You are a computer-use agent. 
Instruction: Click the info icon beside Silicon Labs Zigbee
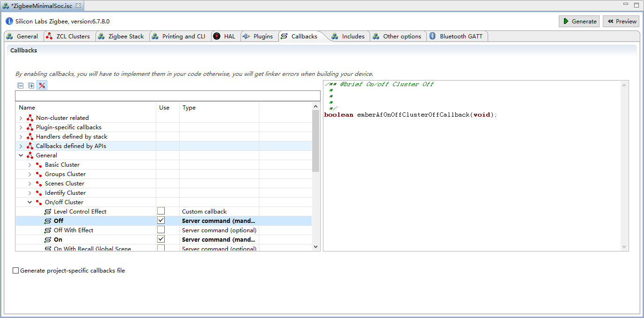coord(9,21)
